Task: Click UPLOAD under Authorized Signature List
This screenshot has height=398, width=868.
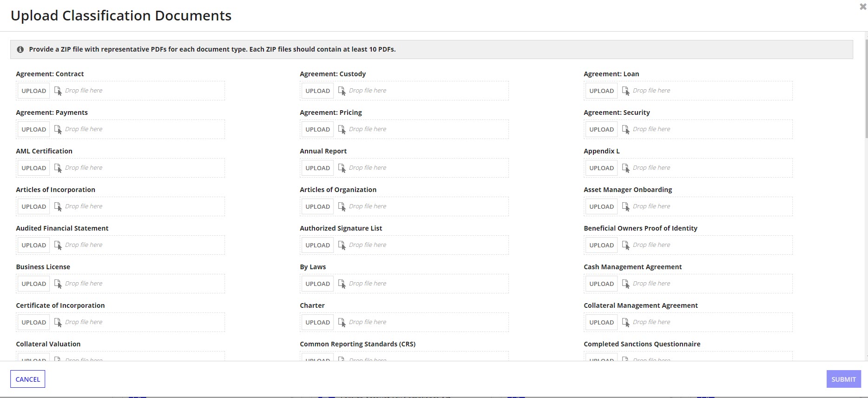Action: pyautogui.click(x=318, y=245)
